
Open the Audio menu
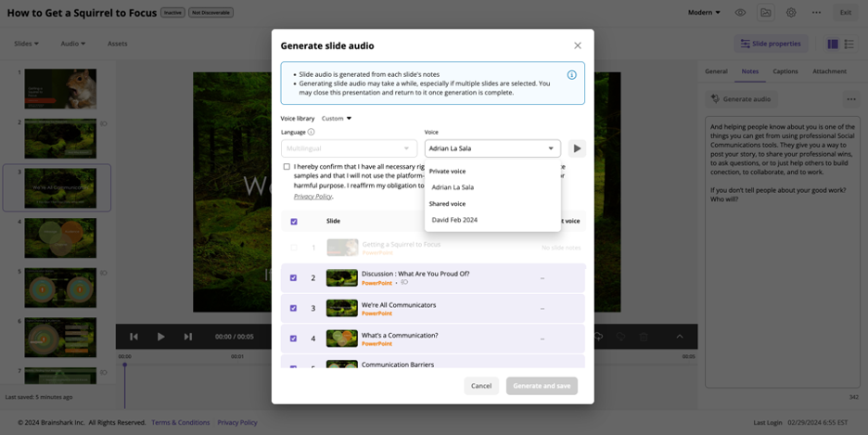coord(72,44)
